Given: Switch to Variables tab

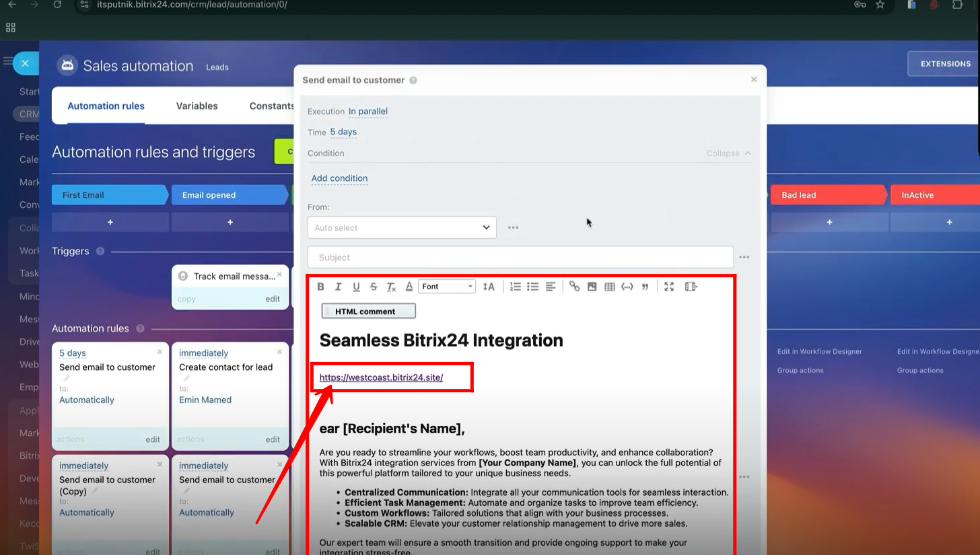Looking at the screenshot, I should 197,106.
